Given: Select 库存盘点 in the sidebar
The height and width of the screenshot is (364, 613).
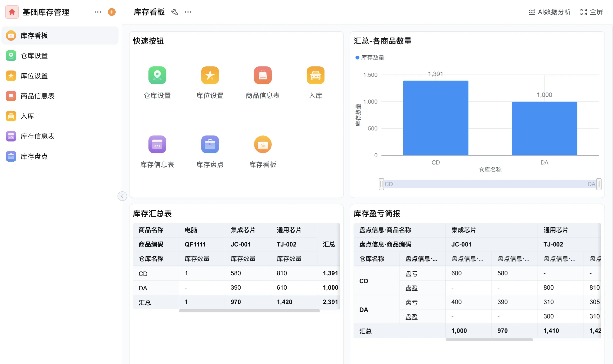Looking at the screenshot, I should (x=34, y=156).
